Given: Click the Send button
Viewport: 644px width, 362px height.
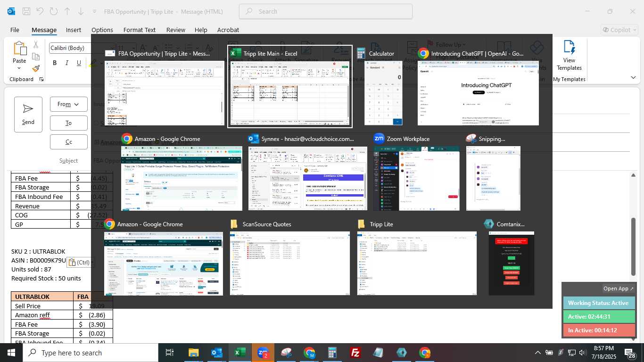Looking at the screenshot, I should (28, 115).
